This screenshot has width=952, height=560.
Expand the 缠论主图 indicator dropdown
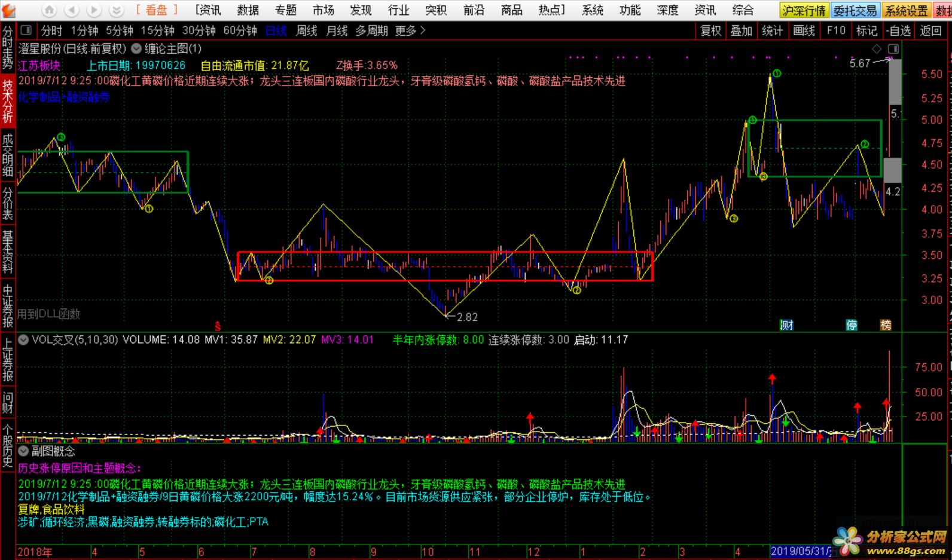[136, 48]
